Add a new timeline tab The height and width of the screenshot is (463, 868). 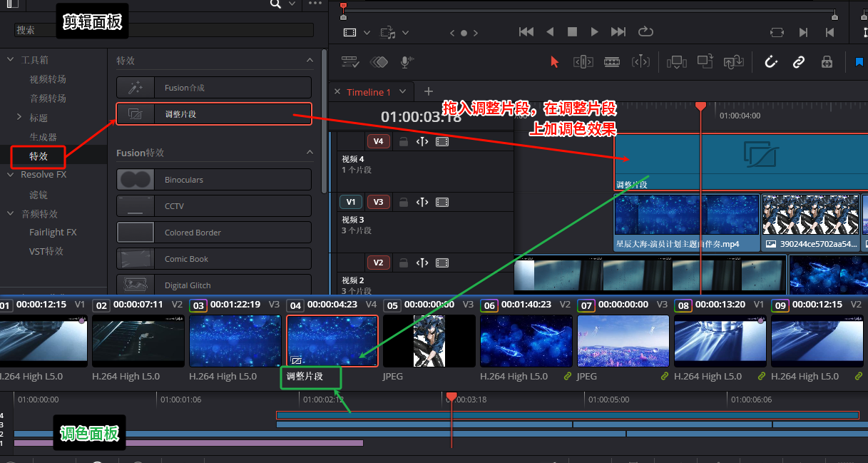point(429,91)
